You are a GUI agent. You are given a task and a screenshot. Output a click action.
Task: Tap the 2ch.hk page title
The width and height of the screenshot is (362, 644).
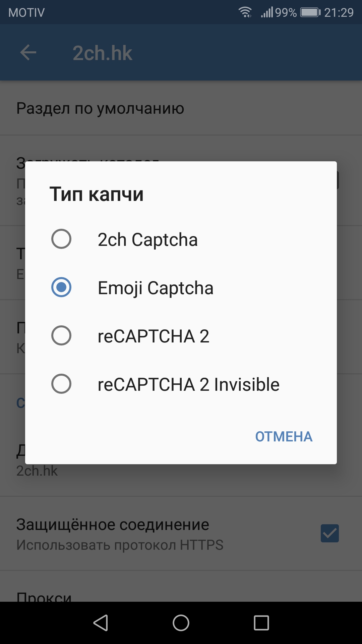point(103,53)
